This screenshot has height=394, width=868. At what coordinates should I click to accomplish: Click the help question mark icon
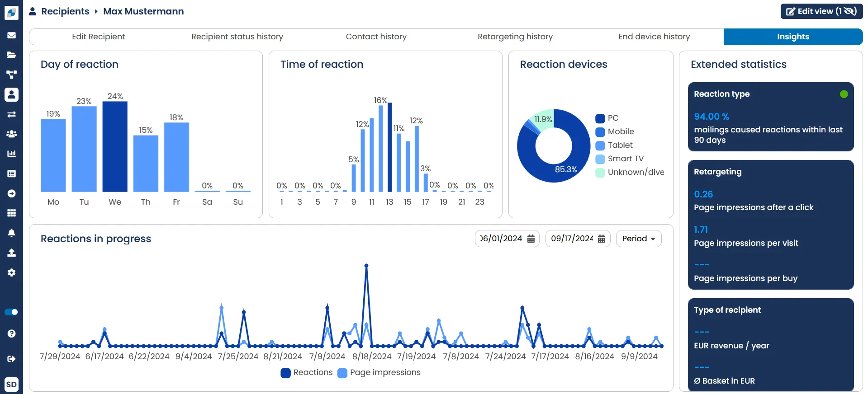point(11,333)
